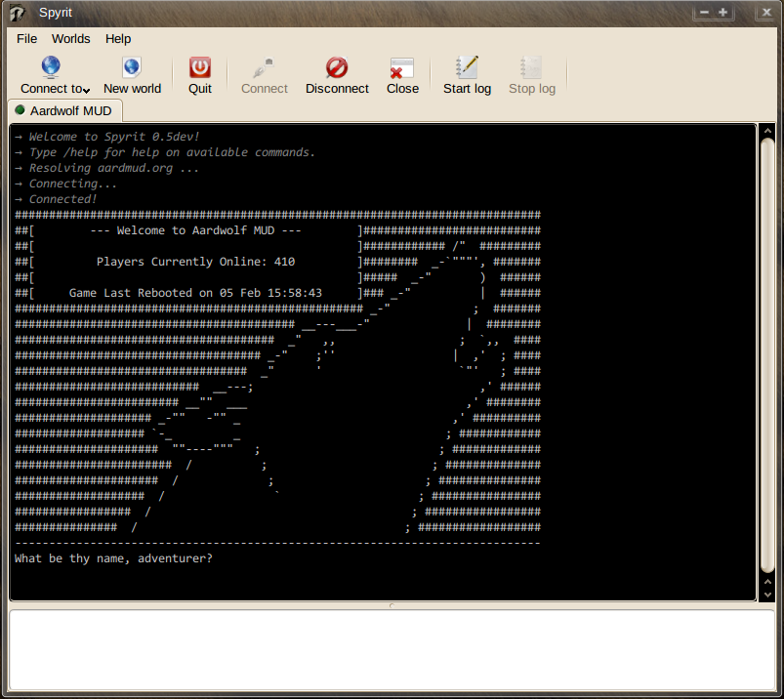Click the Connect to globe icon
This screenshot has height=699, width=784.
(x=51, y=67)
